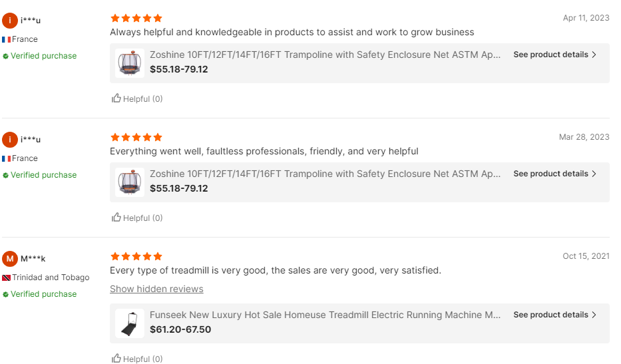621x364 pixels.
Task: Click the Show hidden reviews link
Action: pos(156,289)
